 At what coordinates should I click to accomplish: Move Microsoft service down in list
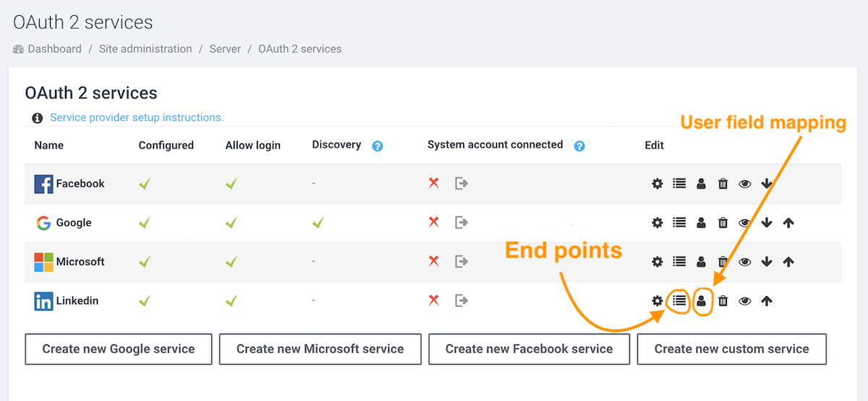[767, 262]
